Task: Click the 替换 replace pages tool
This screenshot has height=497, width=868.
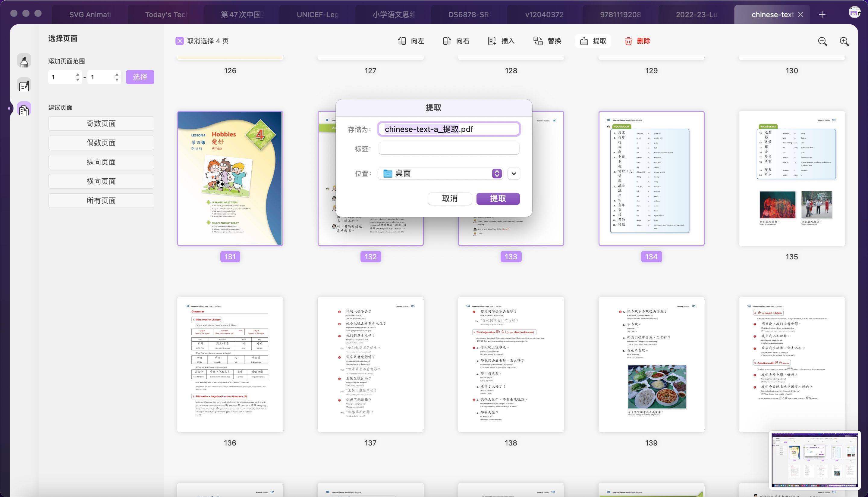Action: 547,41
